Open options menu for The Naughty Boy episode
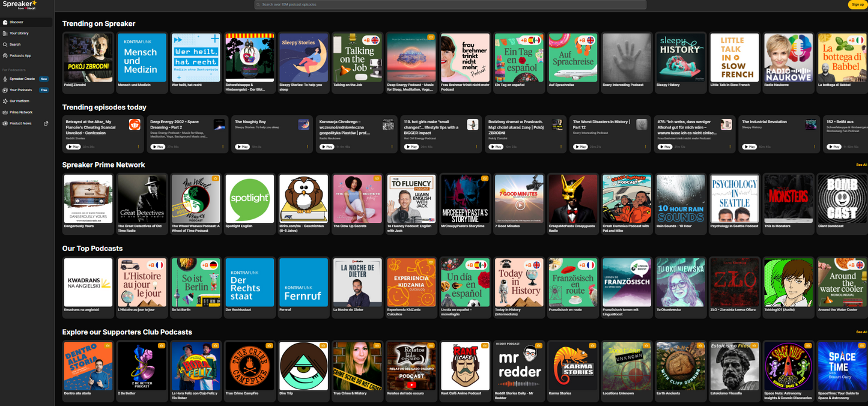The image size is (868, 406). coord(308,147)
